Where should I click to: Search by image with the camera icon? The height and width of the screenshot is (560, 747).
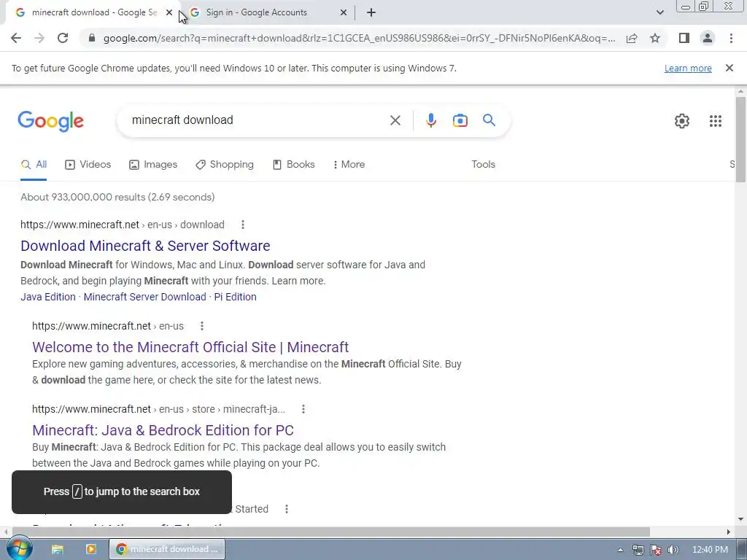coord(460,120)
